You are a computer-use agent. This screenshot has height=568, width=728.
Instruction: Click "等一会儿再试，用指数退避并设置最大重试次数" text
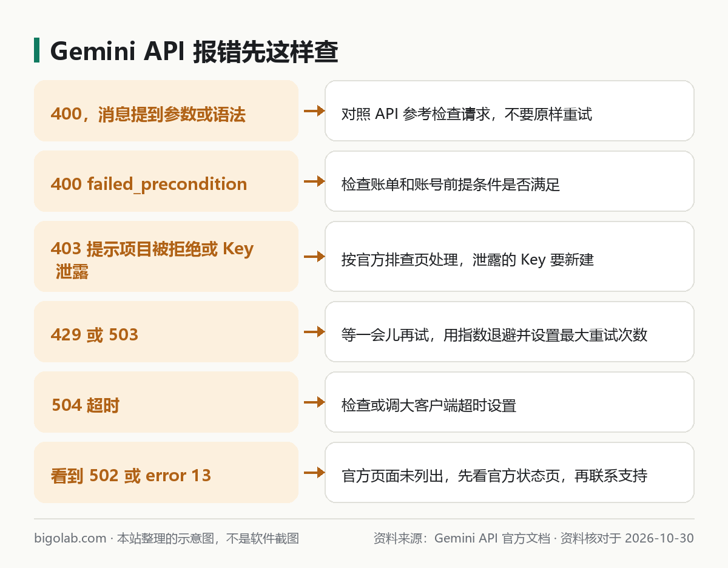click(x=494, y=335)
